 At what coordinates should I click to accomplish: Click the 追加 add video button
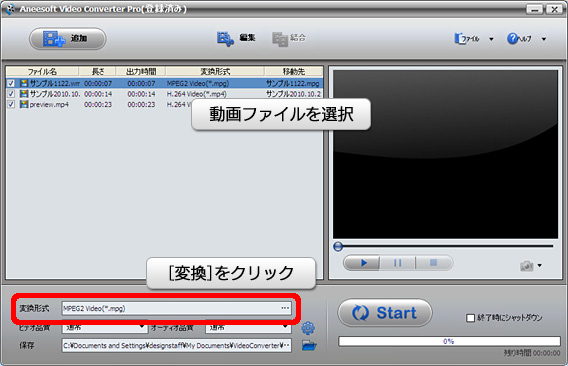(x=67, y=38)
